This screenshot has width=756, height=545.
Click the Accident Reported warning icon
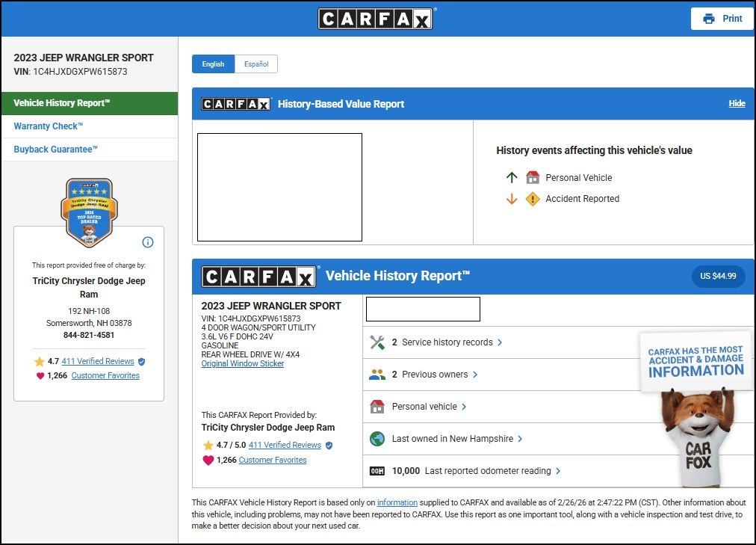click(x=532, y=199)
